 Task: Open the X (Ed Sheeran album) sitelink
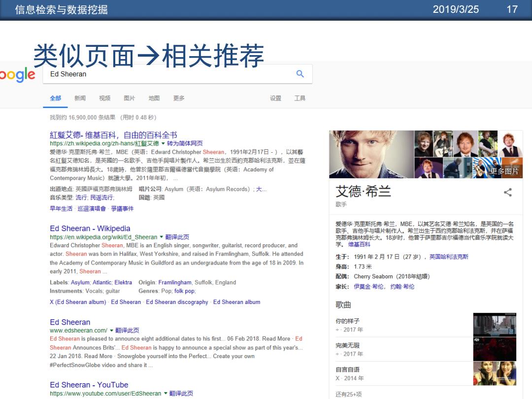coord(78,302)
